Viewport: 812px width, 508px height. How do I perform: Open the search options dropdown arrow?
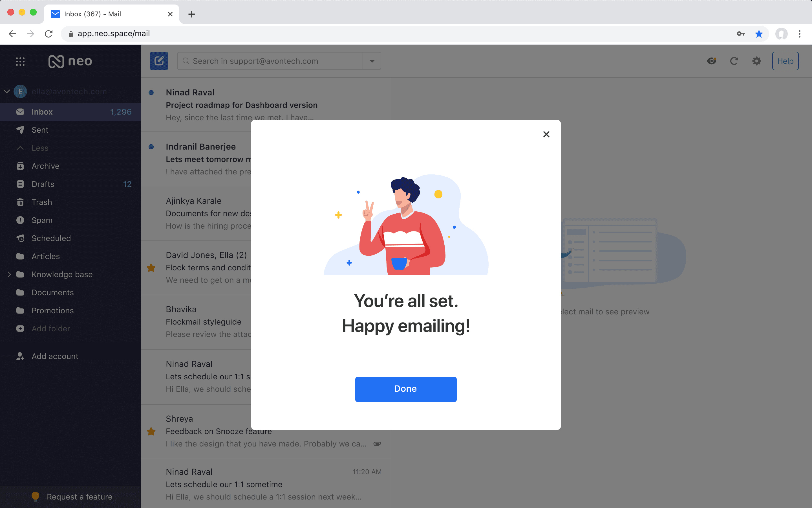pos(372,61)
